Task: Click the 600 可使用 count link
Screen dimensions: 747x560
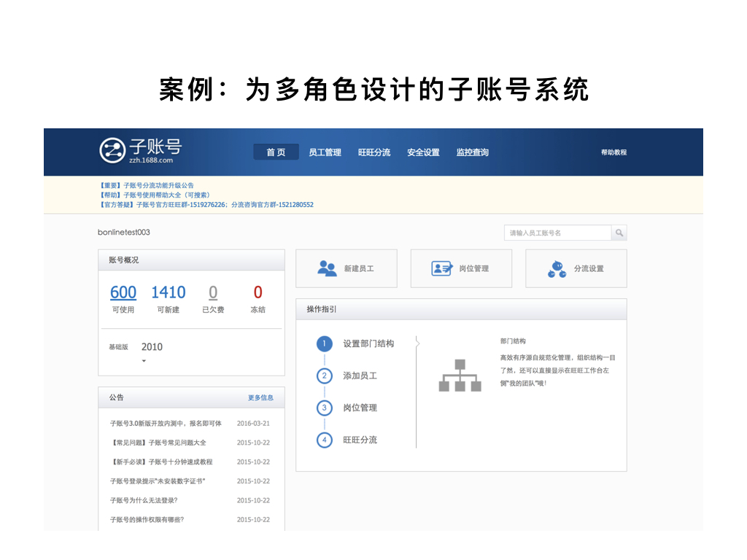Action: (123, 292)
